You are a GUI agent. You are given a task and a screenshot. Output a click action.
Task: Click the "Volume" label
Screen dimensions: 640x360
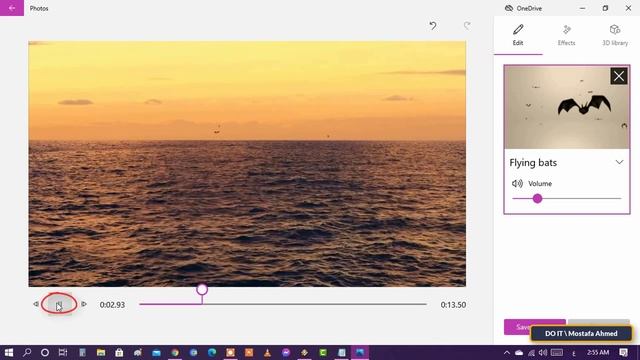point(540,184)
